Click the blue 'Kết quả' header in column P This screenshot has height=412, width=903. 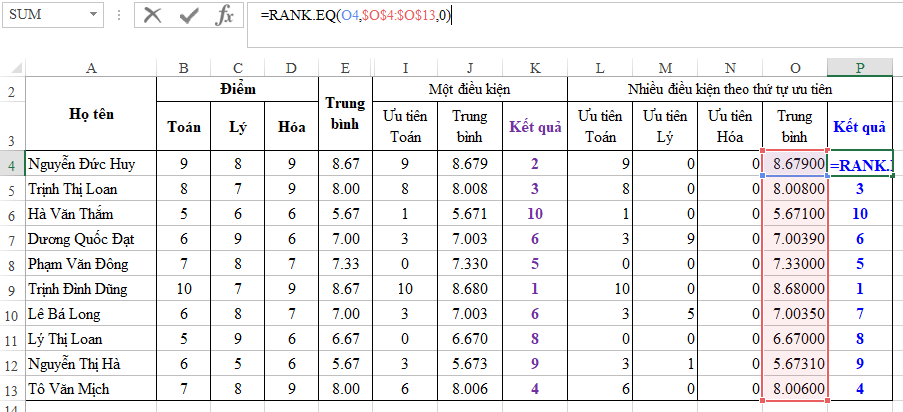(860, 127)
